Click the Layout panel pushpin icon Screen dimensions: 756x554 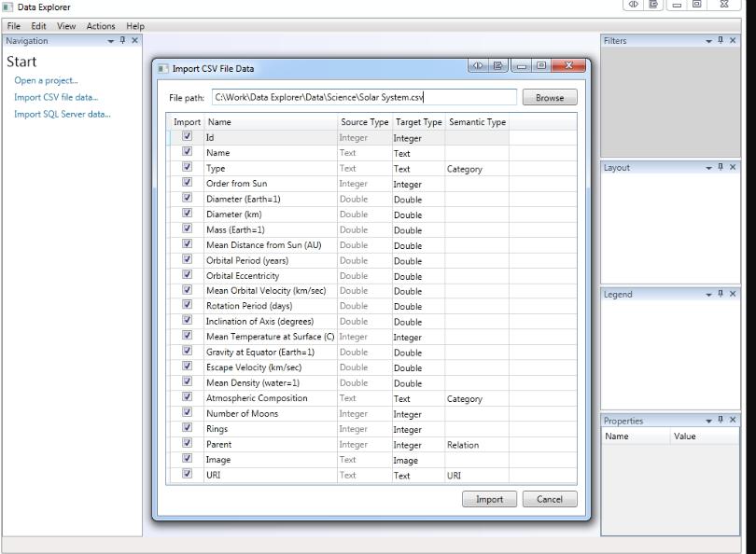point(721,169)
